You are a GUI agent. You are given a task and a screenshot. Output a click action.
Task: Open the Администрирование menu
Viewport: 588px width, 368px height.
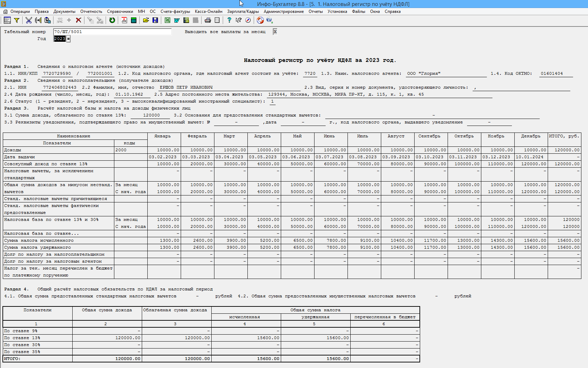pos(284,11)
